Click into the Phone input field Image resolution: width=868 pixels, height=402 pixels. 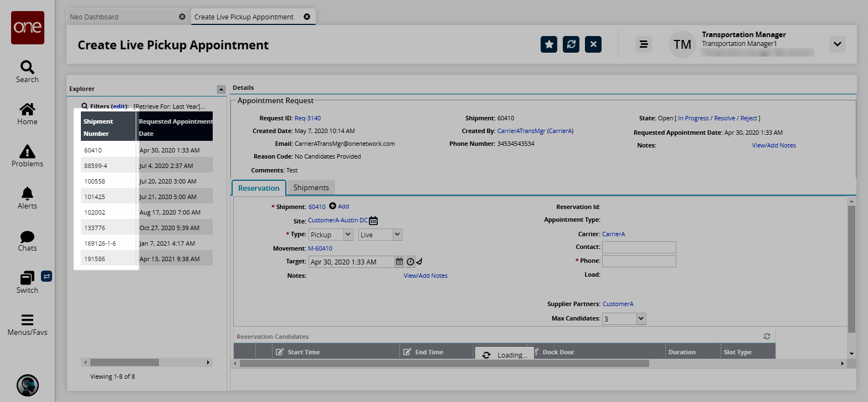pyautogui.click(x=639, y=261)
